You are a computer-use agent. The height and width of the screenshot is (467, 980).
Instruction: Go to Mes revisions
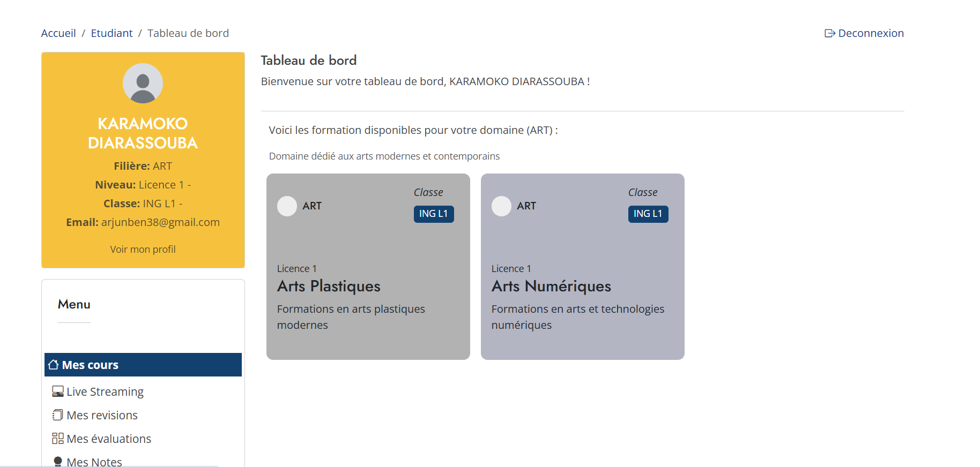click(102, 416)
